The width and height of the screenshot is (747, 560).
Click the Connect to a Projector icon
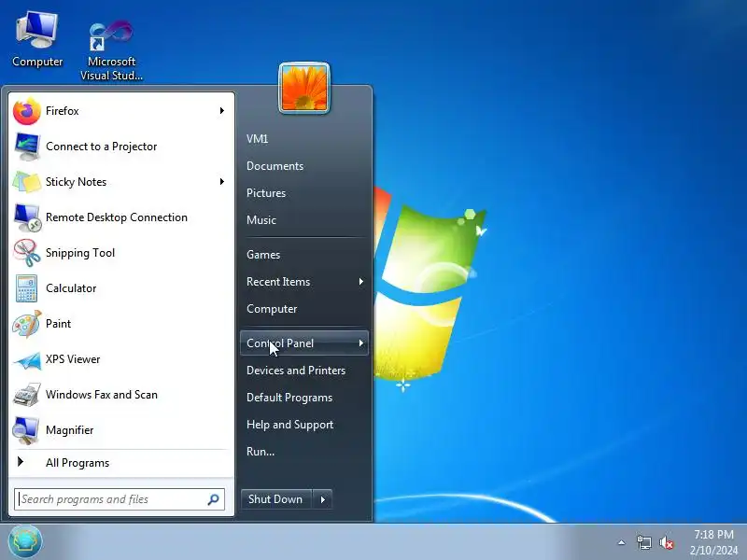(x=27, y=147)
